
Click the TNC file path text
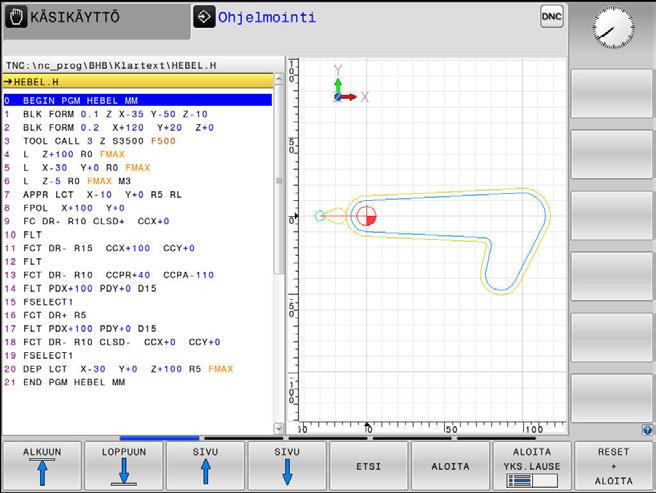click(x=111, y=65)
